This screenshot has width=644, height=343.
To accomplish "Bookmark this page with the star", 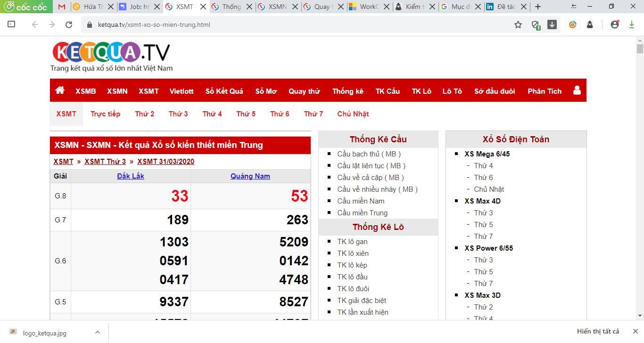I will tap(518, 24).
